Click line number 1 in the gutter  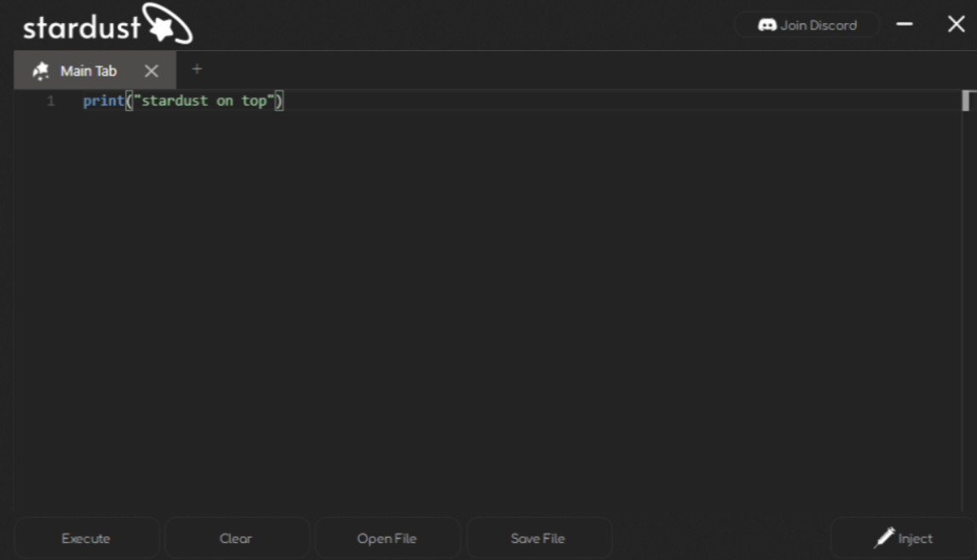click(50, 101)
